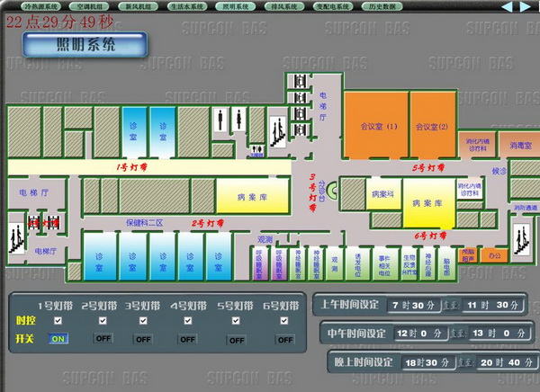540x392 pixels.
Task: Toggle 时控 checkbox for 1号灯带
Action: coord(58,321)
